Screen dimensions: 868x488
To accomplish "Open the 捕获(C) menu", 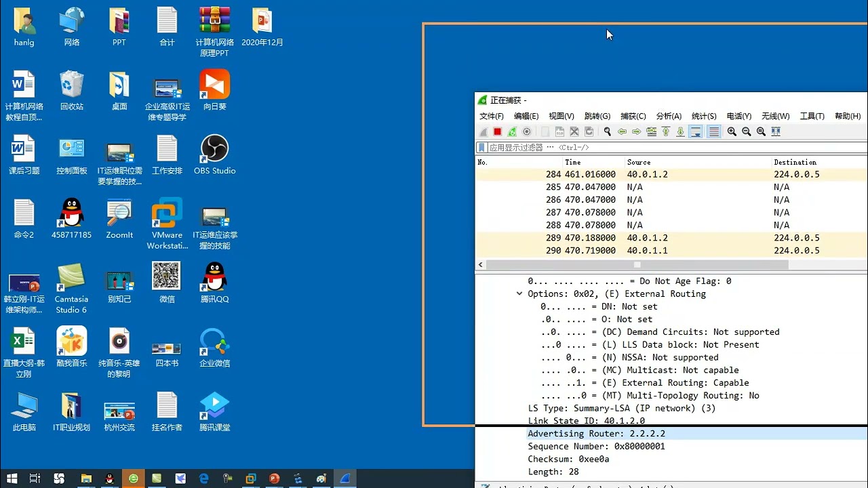I will coord(633,116).
